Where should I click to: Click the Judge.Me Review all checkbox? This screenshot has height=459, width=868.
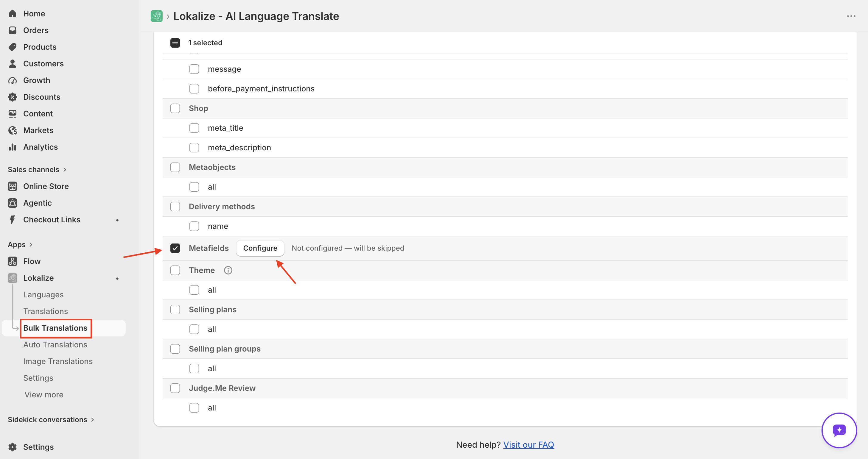tap(194, 408)
